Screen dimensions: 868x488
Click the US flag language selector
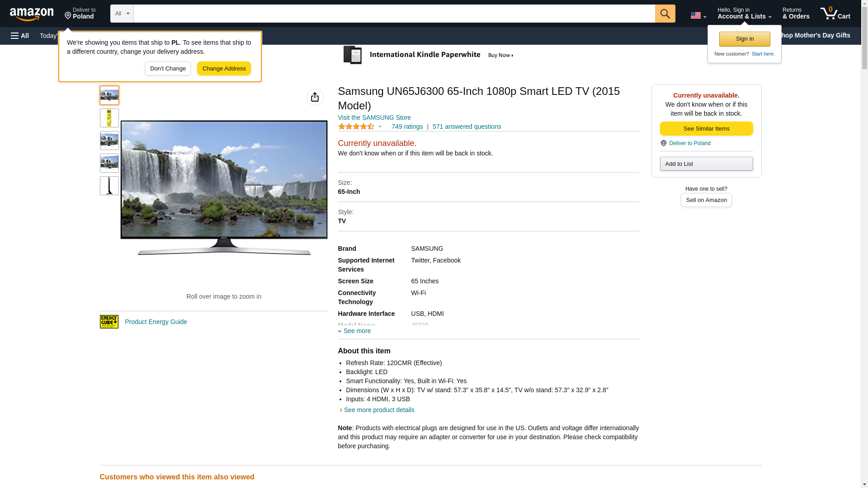click(x=698, y=15)
